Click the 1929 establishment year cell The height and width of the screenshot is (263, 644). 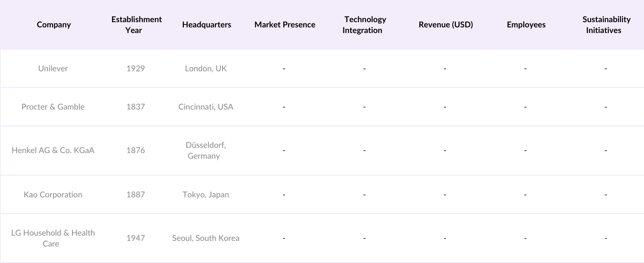(x=136, y=68)
